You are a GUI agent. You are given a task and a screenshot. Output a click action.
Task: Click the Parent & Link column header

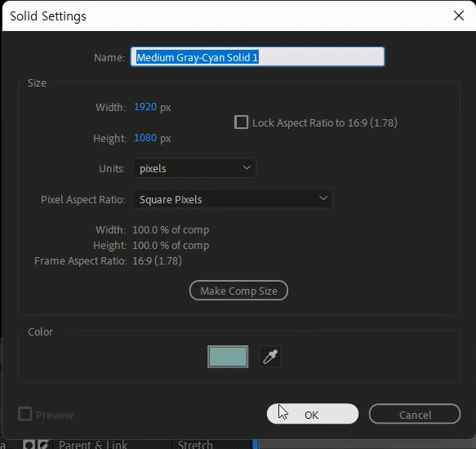93,445
